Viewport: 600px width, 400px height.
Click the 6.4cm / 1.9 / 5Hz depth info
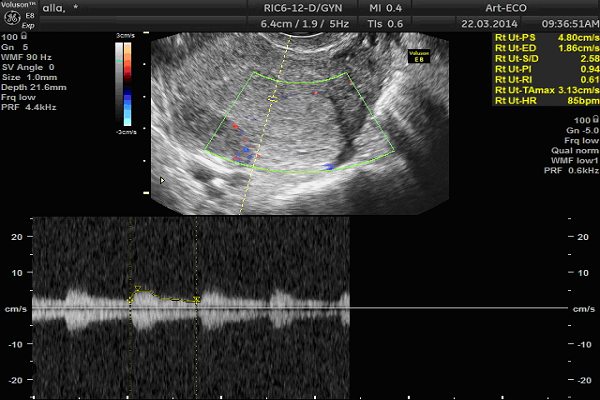pos(305,24)
